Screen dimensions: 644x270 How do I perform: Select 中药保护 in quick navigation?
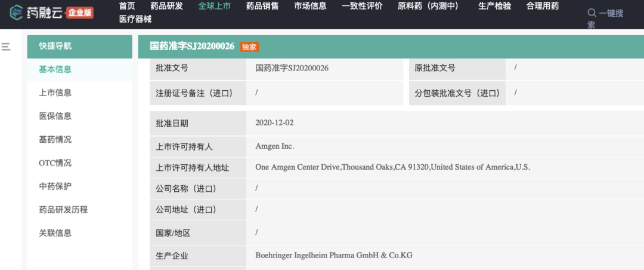55,186
